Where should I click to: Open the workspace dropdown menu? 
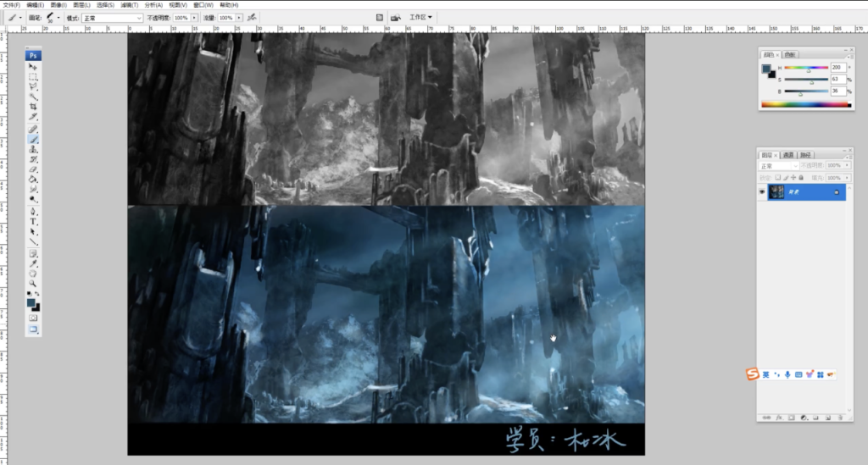[420, 17]
